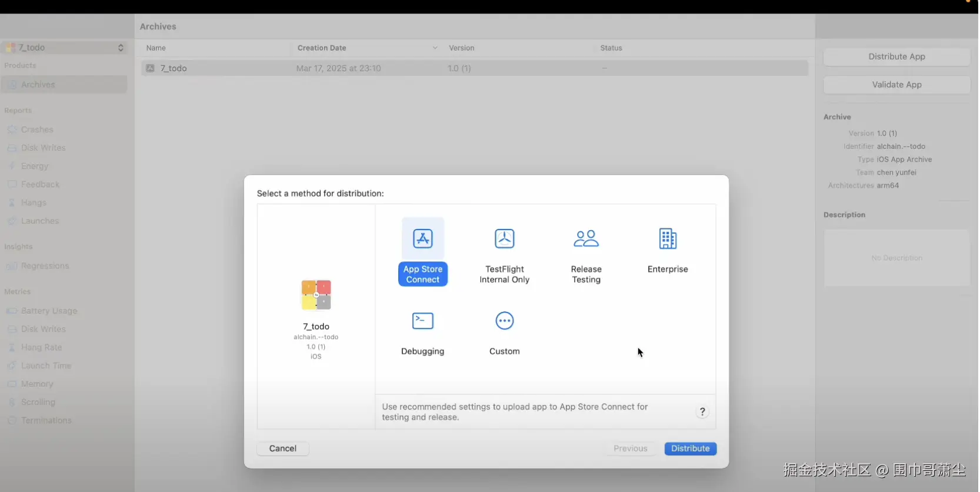Open the help question mark button

click(x=702, y=412)
